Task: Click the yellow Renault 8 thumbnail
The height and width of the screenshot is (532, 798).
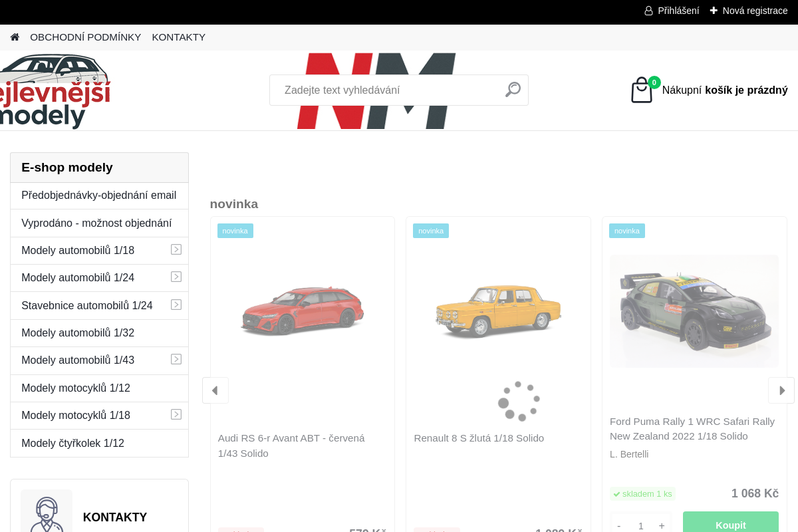Action: pyautogui.click(x=498, y=311)
